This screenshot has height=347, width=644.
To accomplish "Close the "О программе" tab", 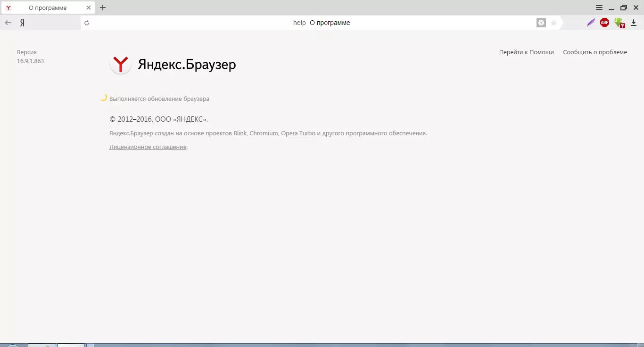I will [89, 8].
